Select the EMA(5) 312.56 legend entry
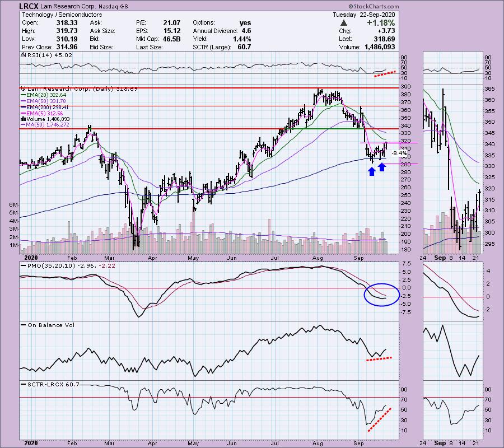 pos(42,113)
